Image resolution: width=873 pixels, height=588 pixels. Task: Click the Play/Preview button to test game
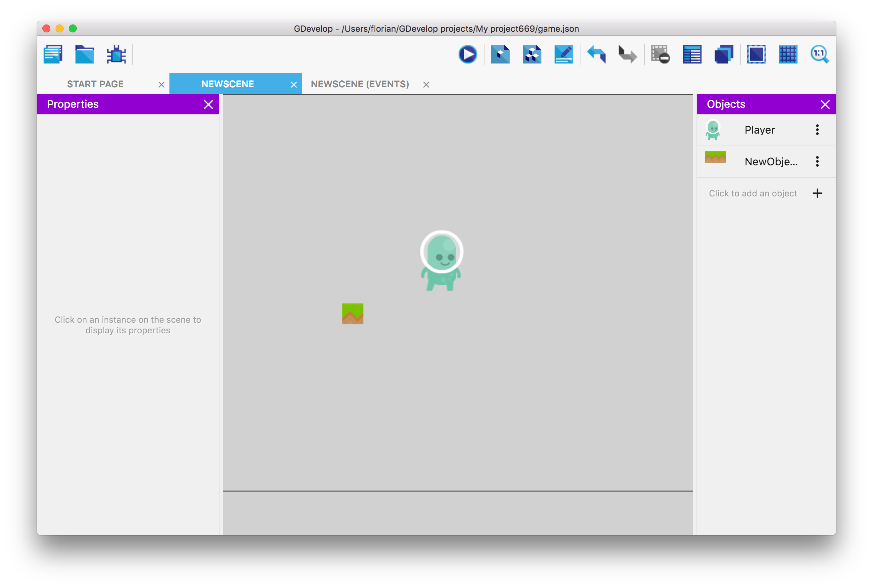468,54
